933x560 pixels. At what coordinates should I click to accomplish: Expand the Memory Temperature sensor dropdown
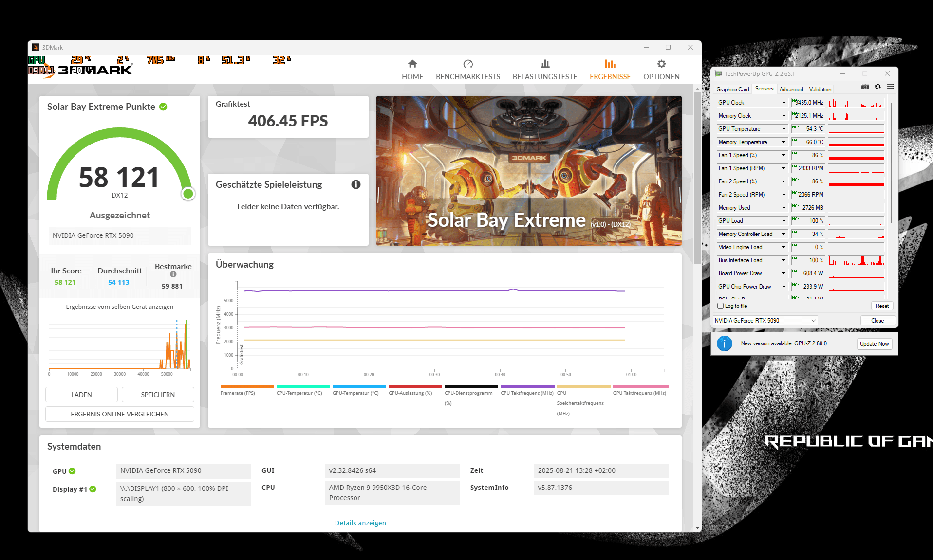coord(784,142)
